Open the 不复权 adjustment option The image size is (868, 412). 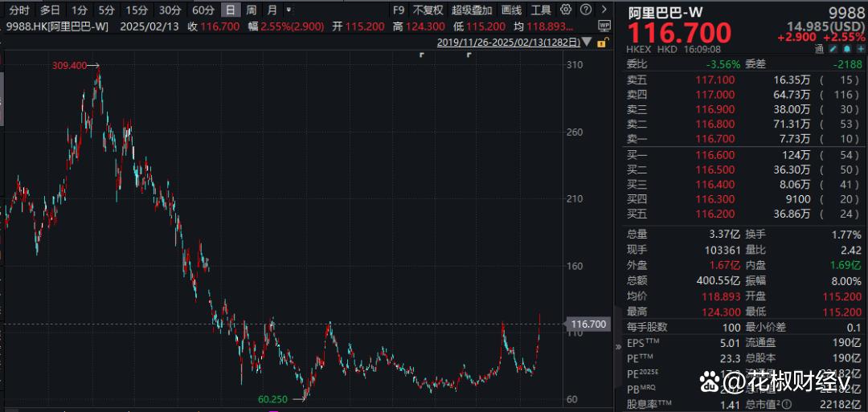coord(428,10)
